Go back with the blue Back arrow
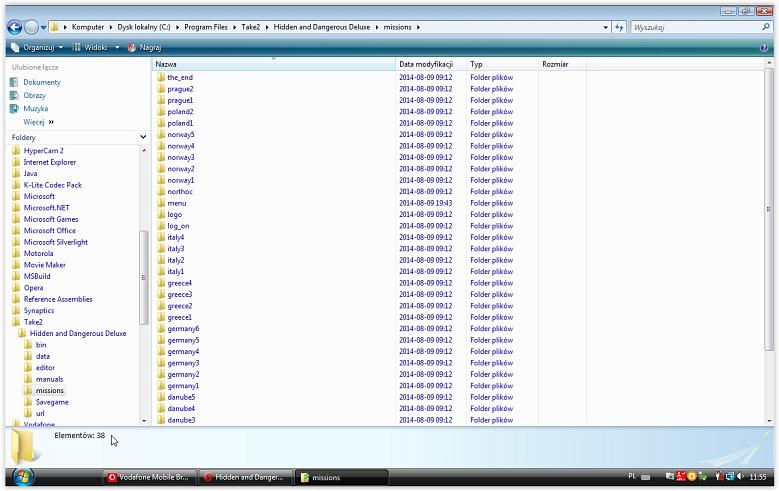 [14, 27]
